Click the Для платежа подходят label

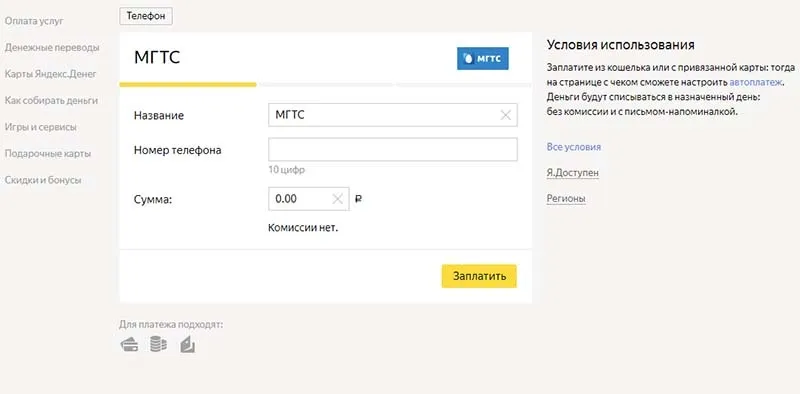(x=171, y=324)
